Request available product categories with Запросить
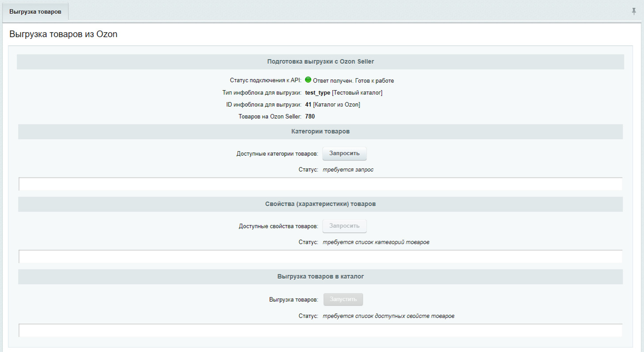This screenshot has width=644, height=352. click(x=344, y=153)
